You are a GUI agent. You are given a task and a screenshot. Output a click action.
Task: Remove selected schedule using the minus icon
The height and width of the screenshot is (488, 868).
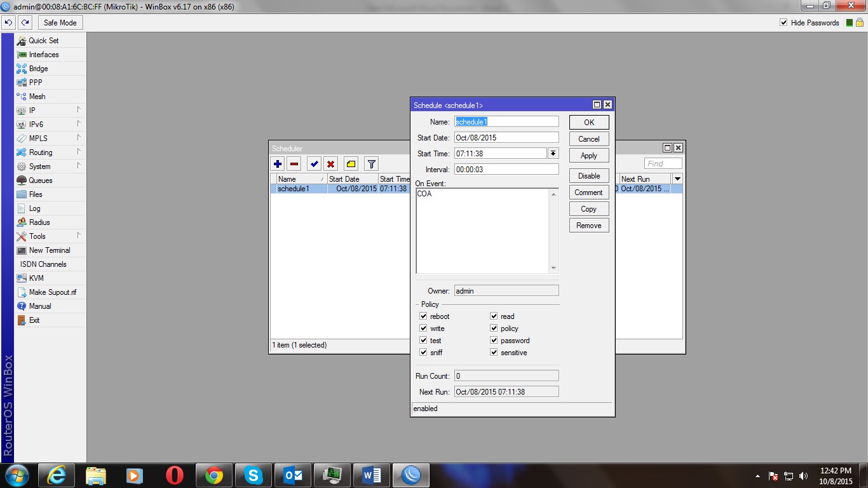point(294,163)
